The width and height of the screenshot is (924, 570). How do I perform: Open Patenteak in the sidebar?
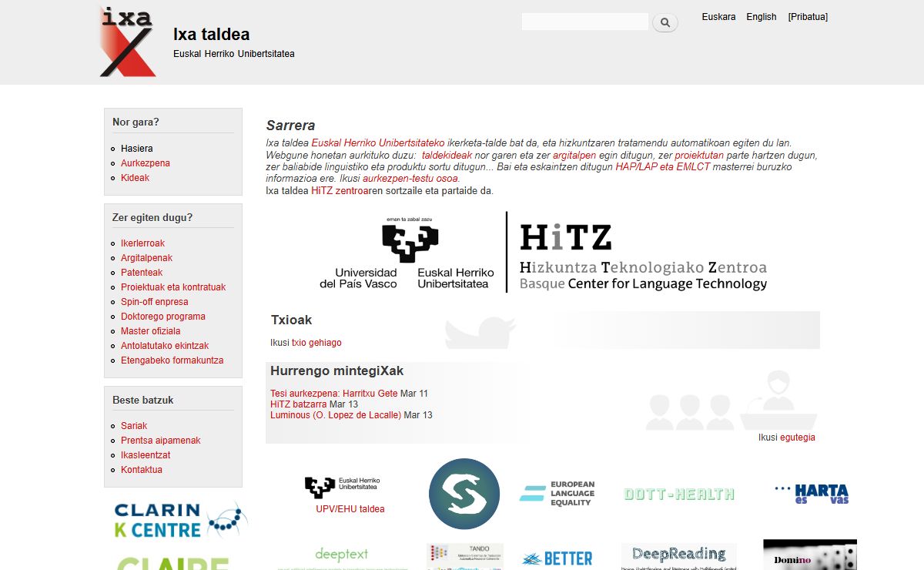[x=142, y=273]
